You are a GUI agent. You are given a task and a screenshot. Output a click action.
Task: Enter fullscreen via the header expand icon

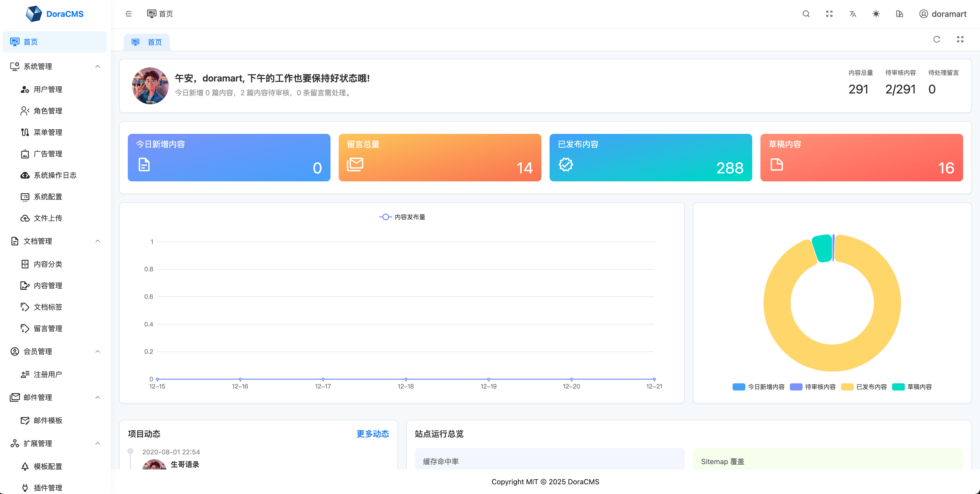[829, 14]
